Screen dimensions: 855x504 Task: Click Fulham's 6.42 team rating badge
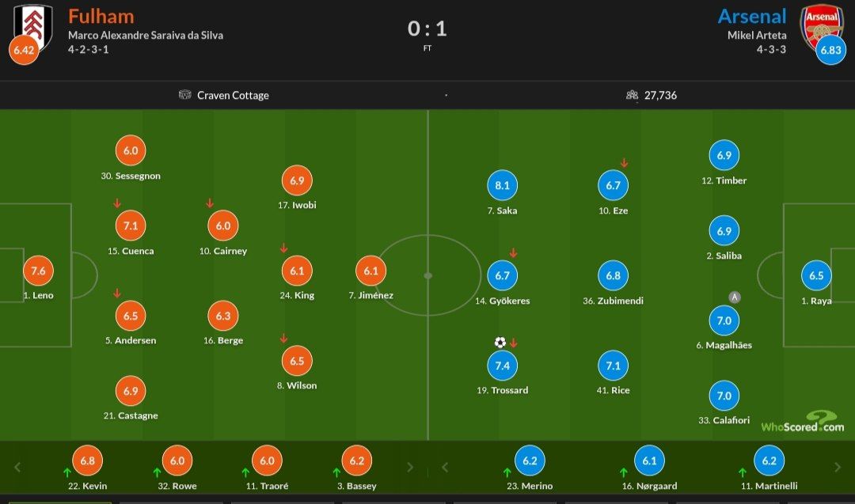pyautogui.click(x=23, y=51)
